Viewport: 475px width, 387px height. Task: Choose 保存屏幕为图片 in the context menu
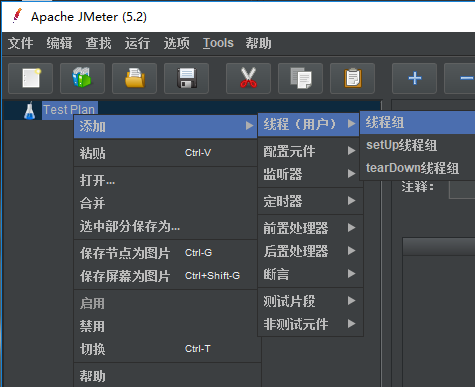(166, 276)
